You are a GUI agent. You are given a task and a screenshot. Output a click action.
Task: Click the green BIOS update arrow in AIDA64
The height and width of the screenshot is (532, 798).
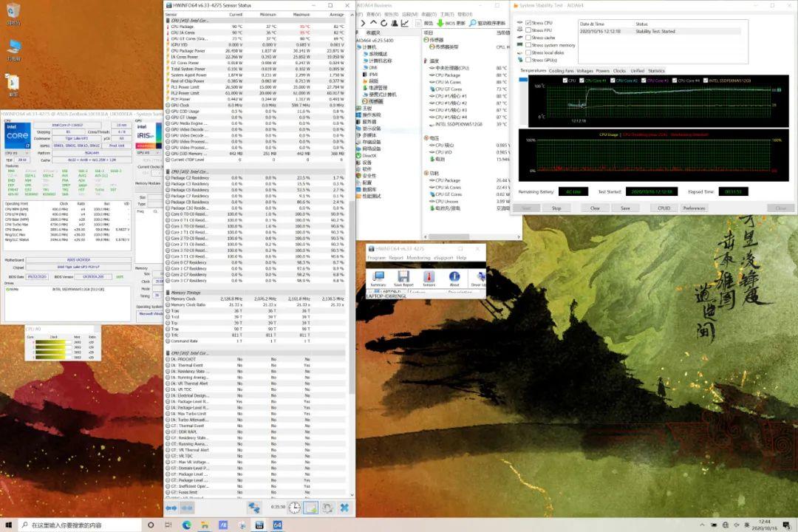[440, 23]
